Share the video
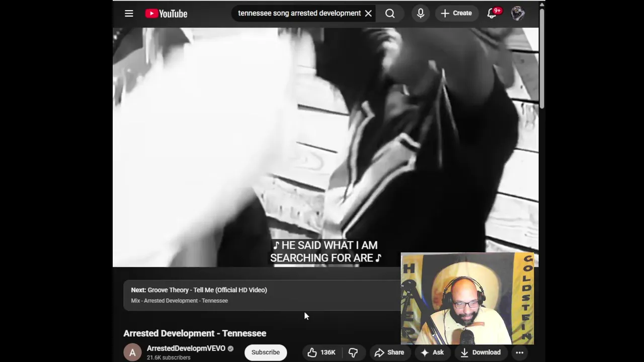Viewport: 644px width, 362px height. pos(389,352)
